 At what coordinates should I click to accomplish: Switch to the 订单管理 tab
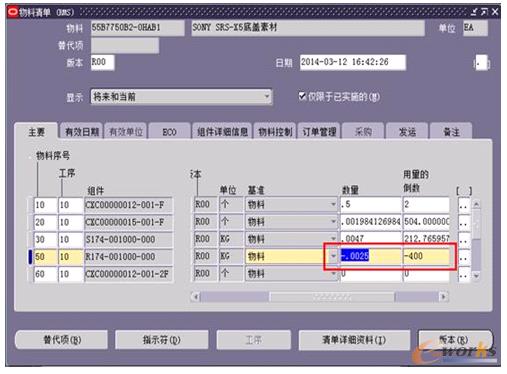pyautogui.click(x=319, y=132)
